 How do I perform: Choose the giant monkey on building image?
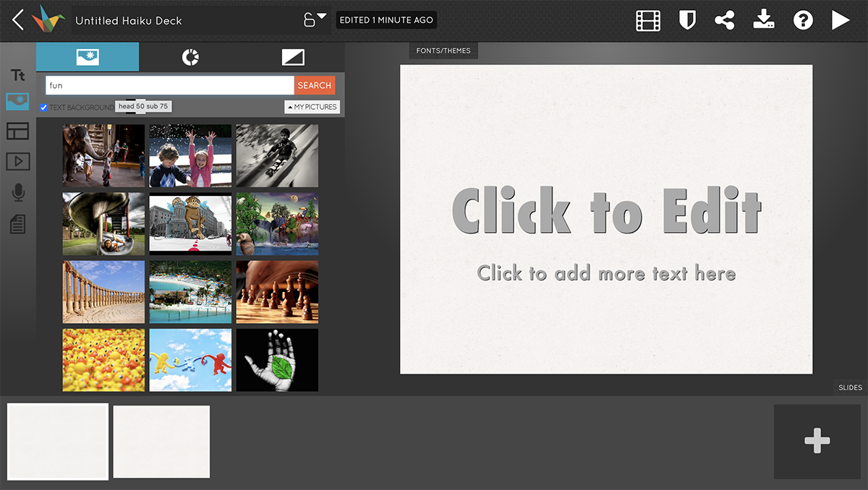coord(190,223)
